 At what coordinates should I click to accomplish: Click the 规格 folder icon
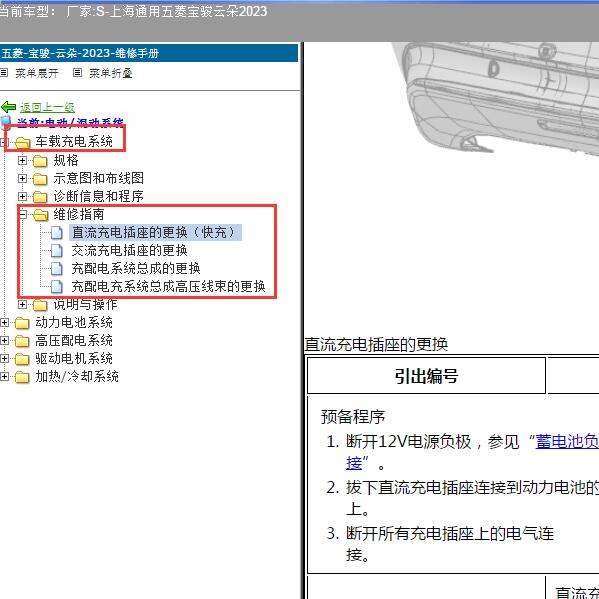pyautogui.click(x=40, y=161)
